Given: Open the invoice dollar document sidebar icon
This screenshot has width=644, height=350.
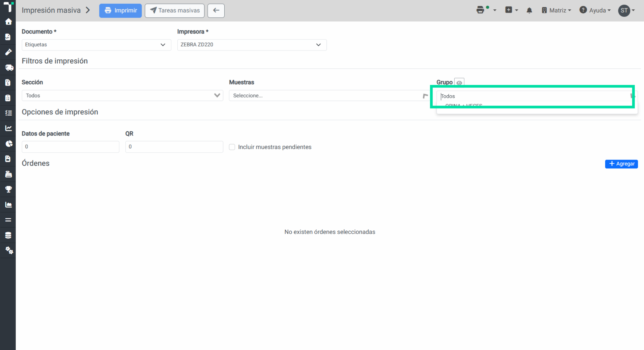Looking at the screenshot, I should pos(8,82).
